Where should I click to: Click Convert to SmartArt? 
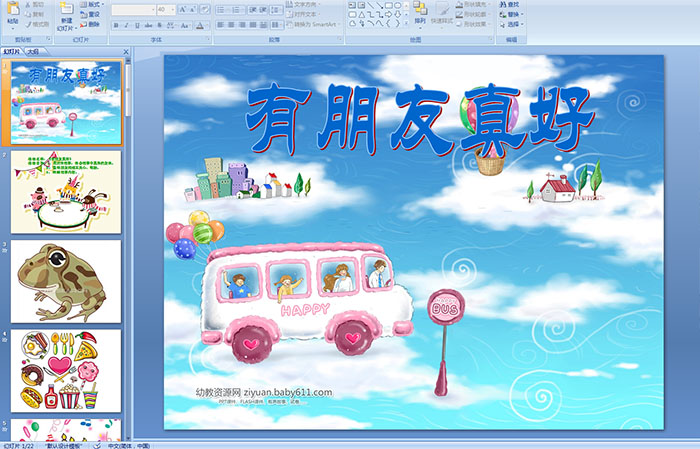[x=313, y=24]
